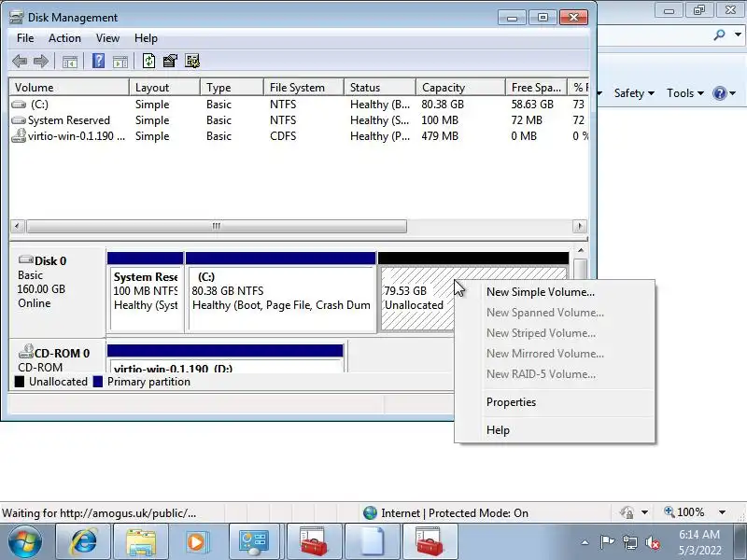
Task: Click the Internet zone globe icon in status bar
Action: (x=370, y=512)
